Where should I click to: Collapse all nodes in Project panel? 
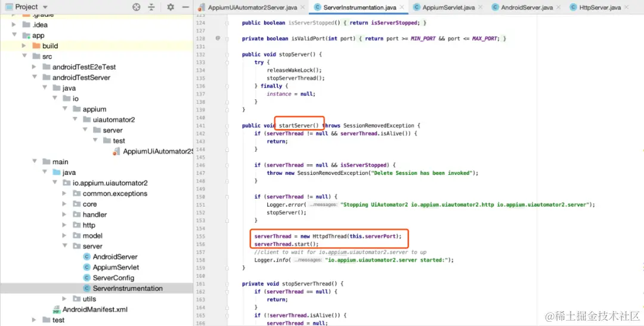(x=151, y=7)
